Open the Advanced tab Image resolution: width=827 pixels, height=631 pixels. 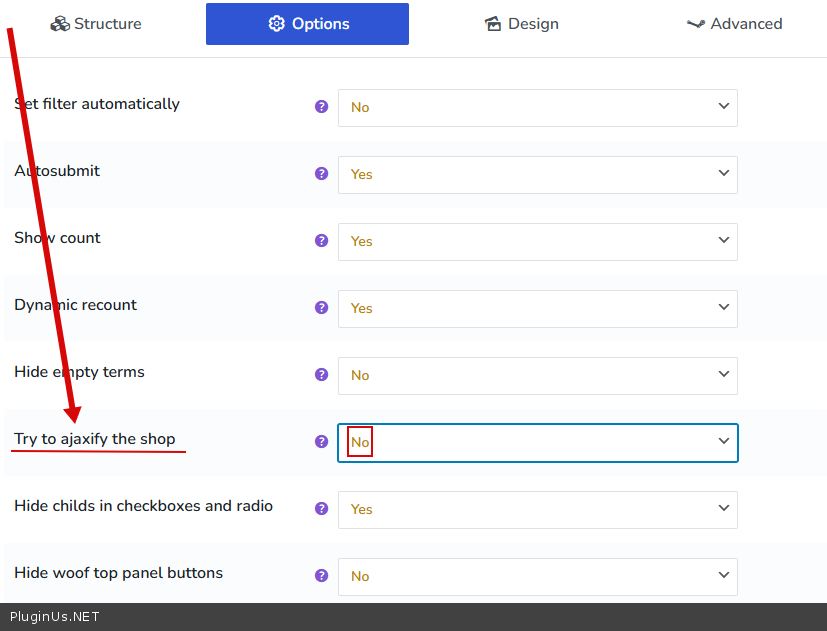(x=734, y=24)
